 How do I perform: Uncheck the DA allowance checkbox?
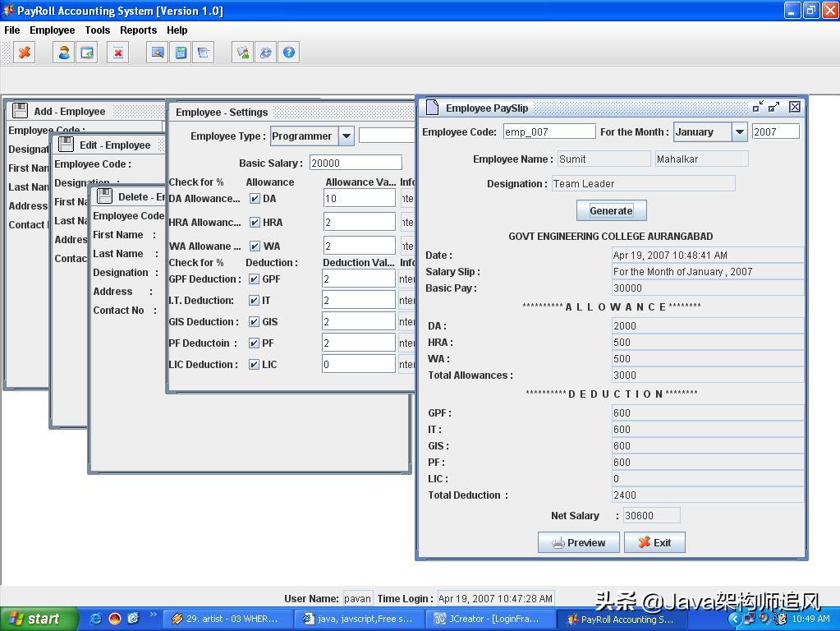tap(255, 199)
